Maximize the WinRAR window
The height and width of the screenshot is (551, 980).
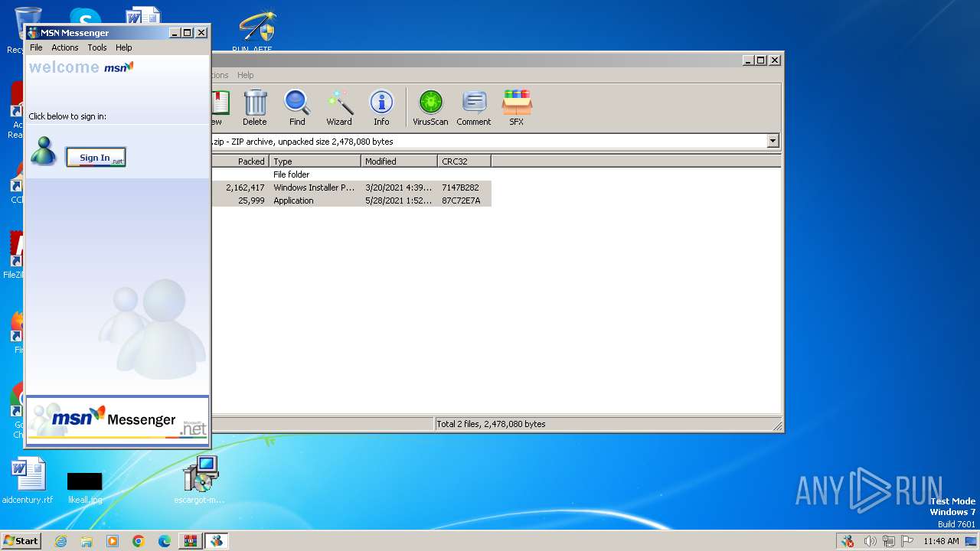(x=761, y=60)
